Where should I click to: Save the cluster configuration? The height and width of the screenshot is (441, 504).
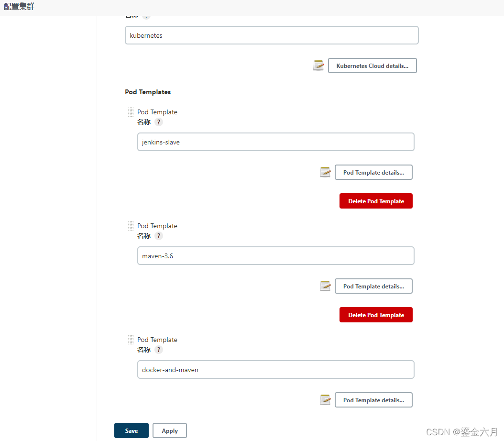(x=131, y=430)
